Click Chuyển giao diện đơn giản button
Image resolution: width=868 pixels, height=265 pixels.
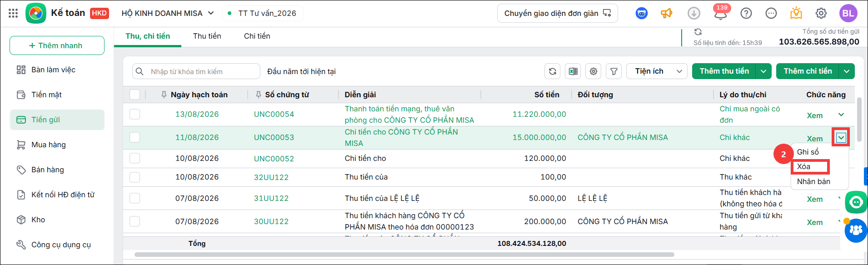tap(558, 13)
